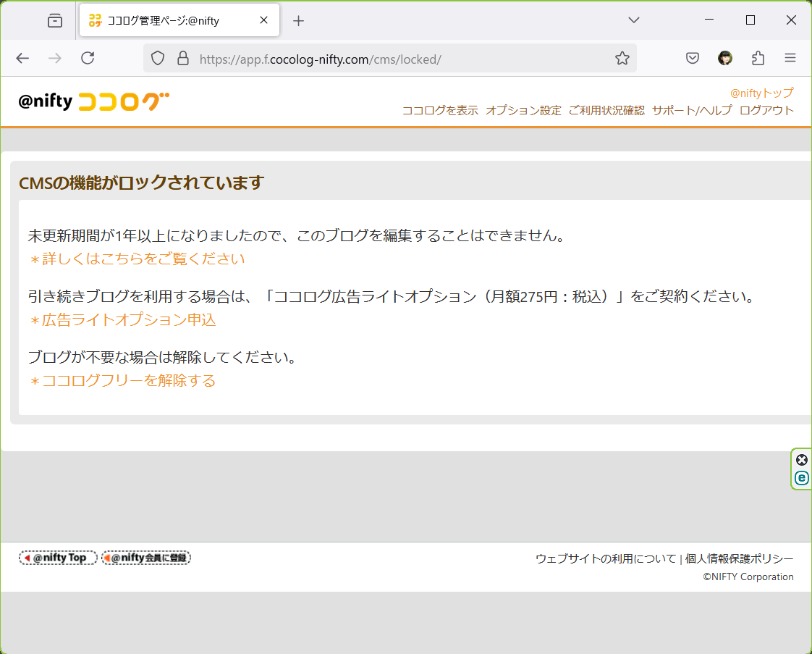Viewport: 812px width, 654px height.
Task: Select the ココログ管理ページ:@nifty tab
Action: pos(179,20)
